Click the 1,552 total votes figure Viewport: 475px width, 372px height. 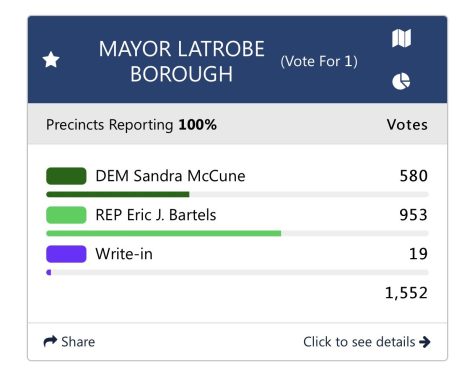(x=406, y=293)
